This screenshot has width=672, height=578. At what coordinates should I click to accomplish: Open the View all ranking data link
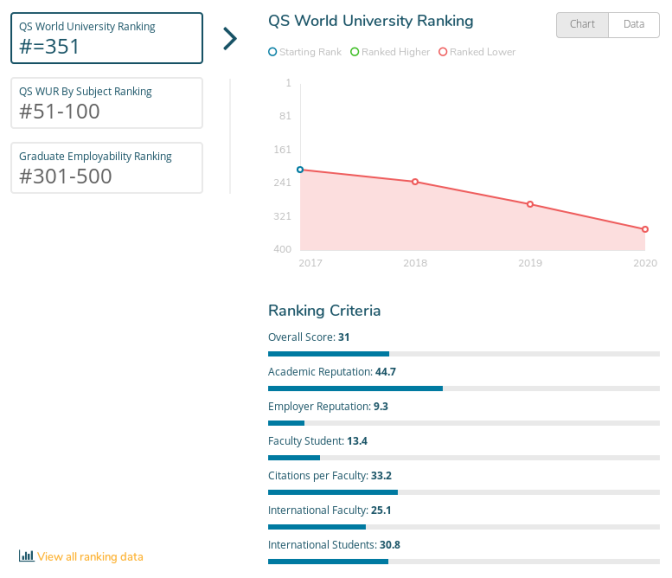pyautogui.click(x=90, y=557)
